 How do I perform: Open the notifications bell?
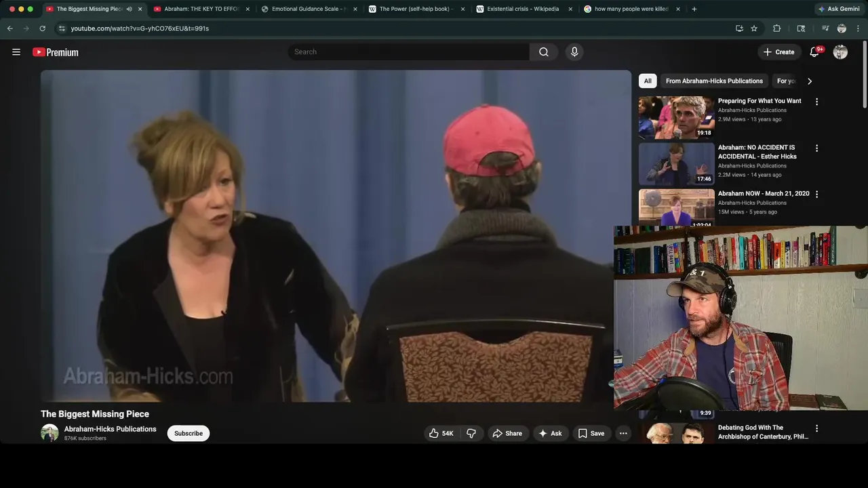[815, 52]
